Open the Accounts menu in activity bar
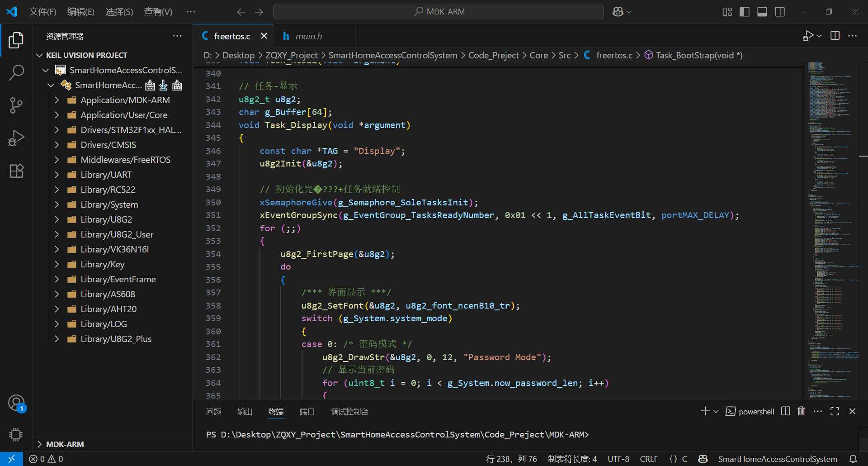The image size is (868, 466). click(x=16, y=403)
